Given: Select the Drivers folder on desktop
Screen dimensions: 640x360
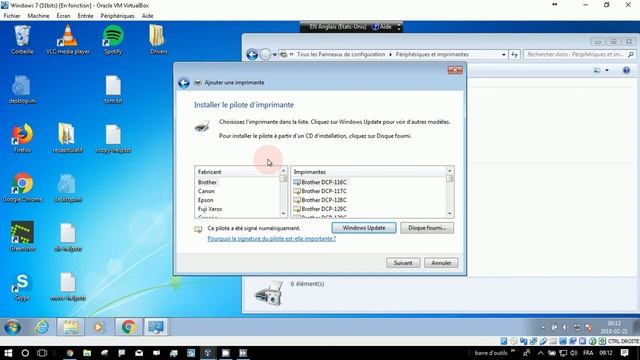Looking at the screenshot, I should point(158,40).
